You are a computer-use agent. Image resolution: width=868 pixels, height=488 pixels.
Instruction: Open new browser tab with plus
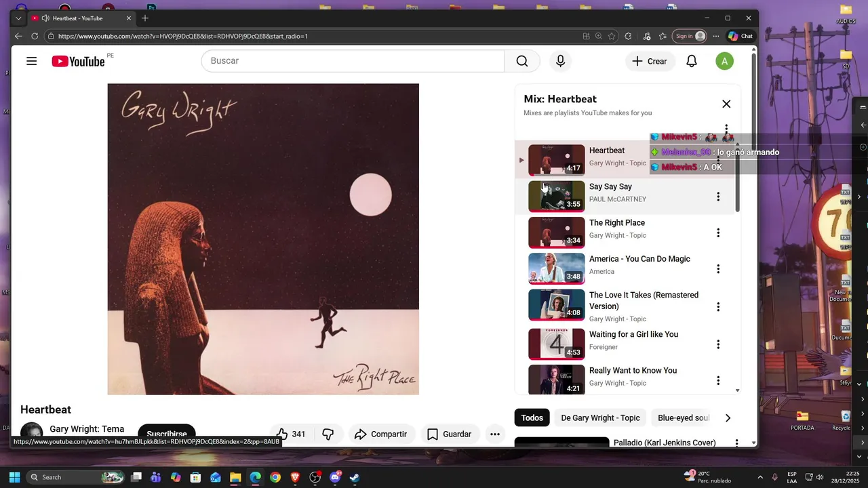tap(145, 18)
